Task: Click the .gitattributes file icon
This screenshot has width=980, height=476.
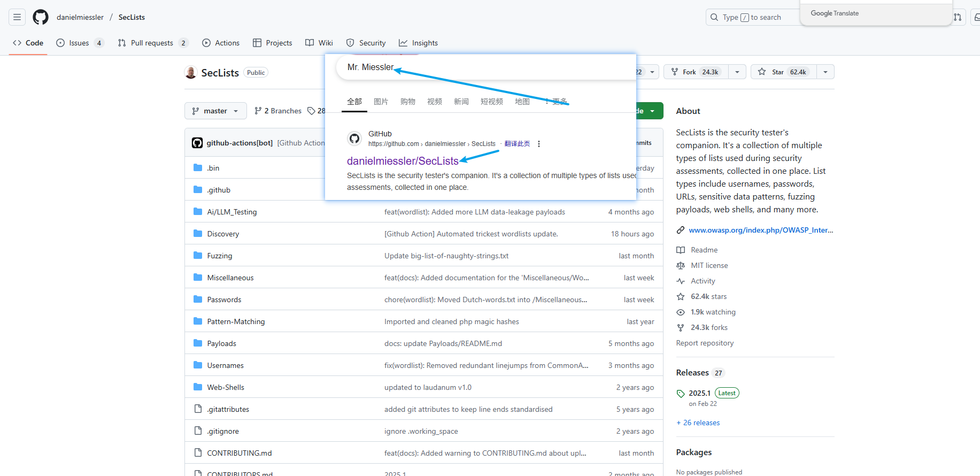Action: point(198,409)
